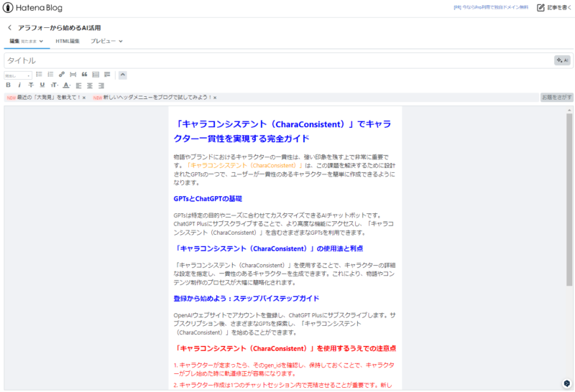Click the hexagon help icon at bottom right
This screenshot has height=392, width=575.
567,383
